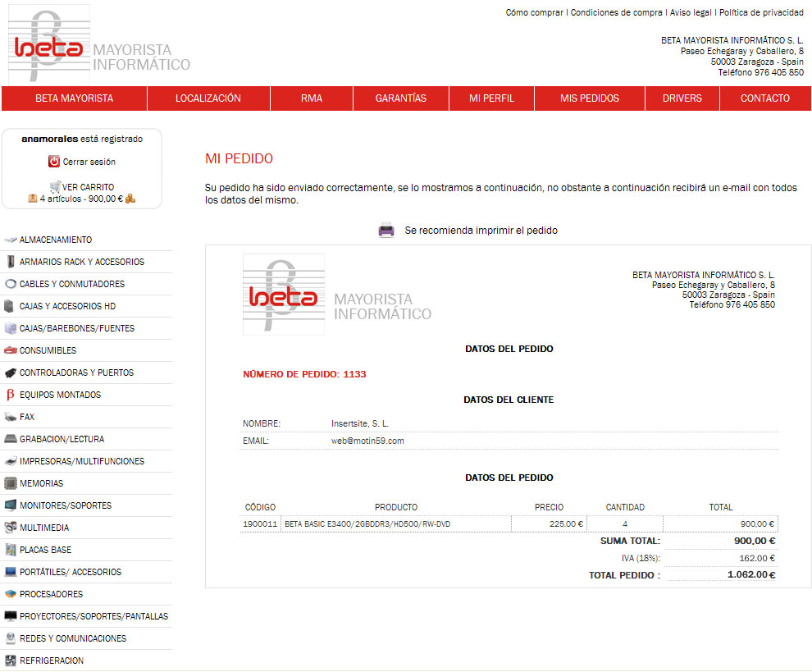
Task: Browse the MONITORES/SOPORTES category
Action: [x=66, y=505]
